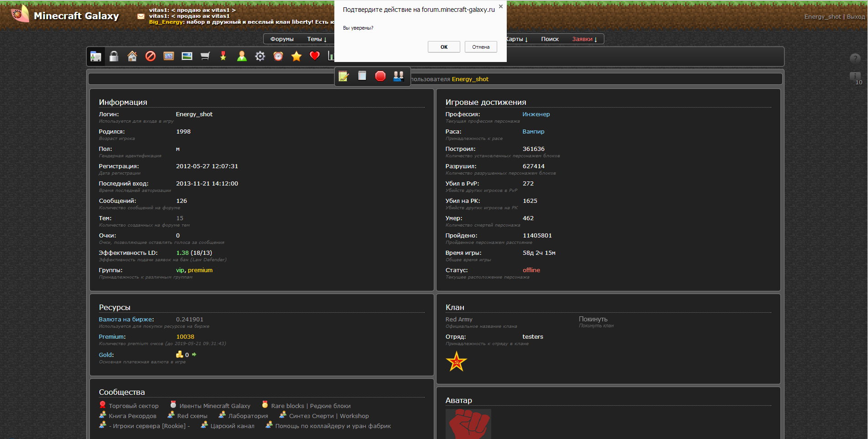Image resolution: width=868 pixels, height=439 pixels.
Task: Open the shopping cart icon
Action: [x=205, y=56]
